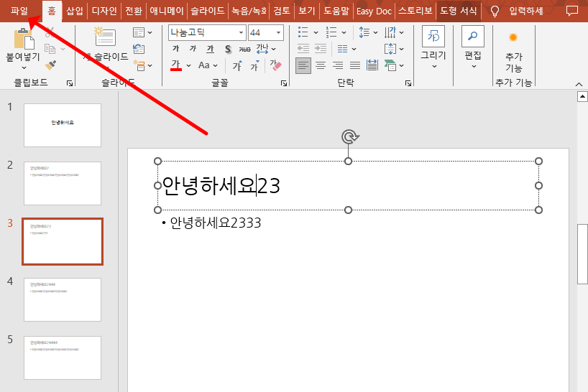Open the Font (글꼴) dialog launcher
This screenshot has height=392, width=588.
[x=284, y=83]
